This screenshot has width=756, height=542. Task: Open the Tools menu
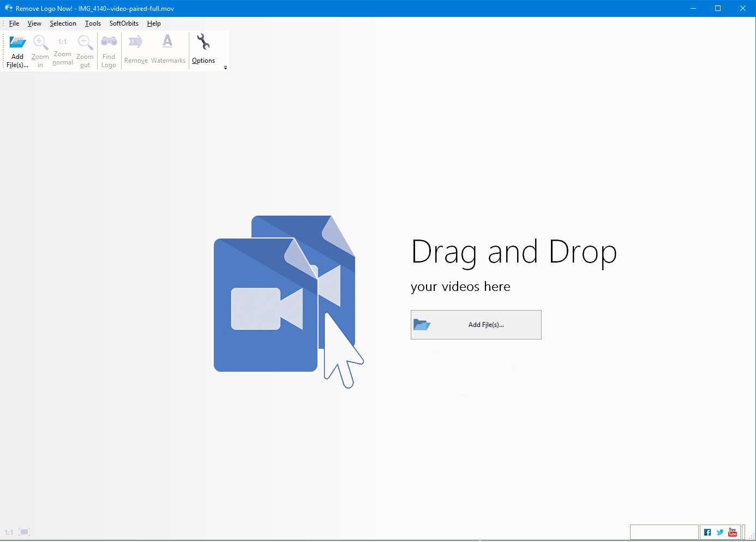(93, 23)
